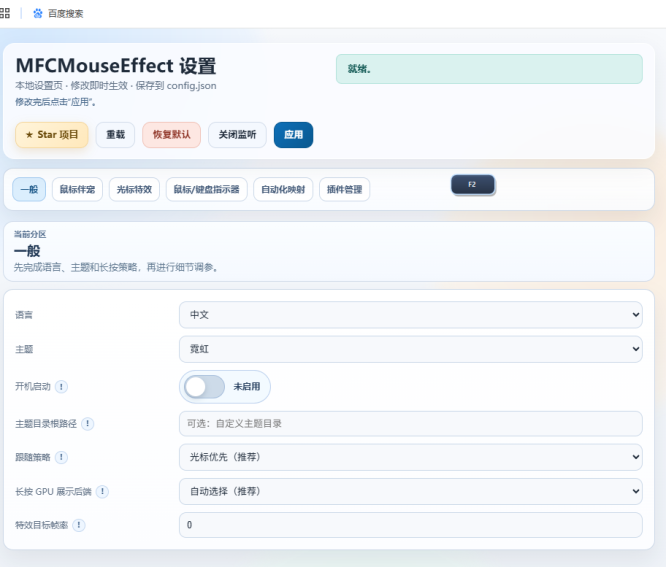Screen dimensions: 666x567
Task: Click the 当前分区 label
Action: pyautogui.click(x=30, y=234)
